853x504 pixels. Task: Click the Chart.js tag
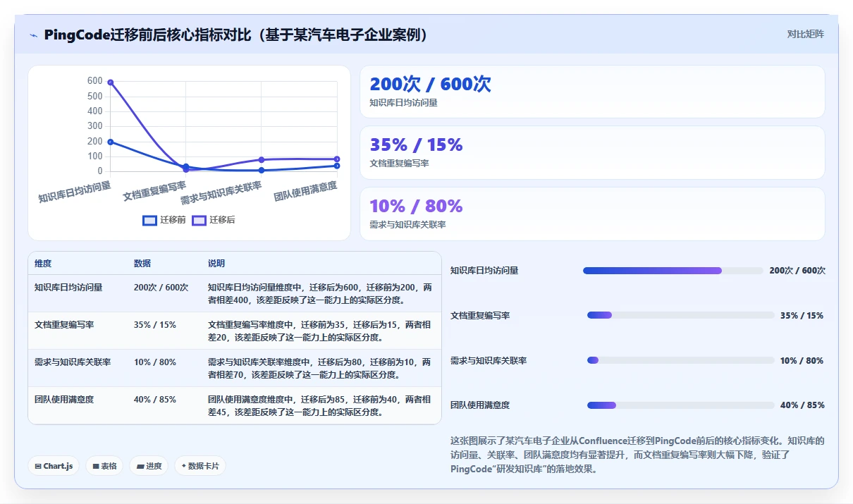click(x=54, y=466)
